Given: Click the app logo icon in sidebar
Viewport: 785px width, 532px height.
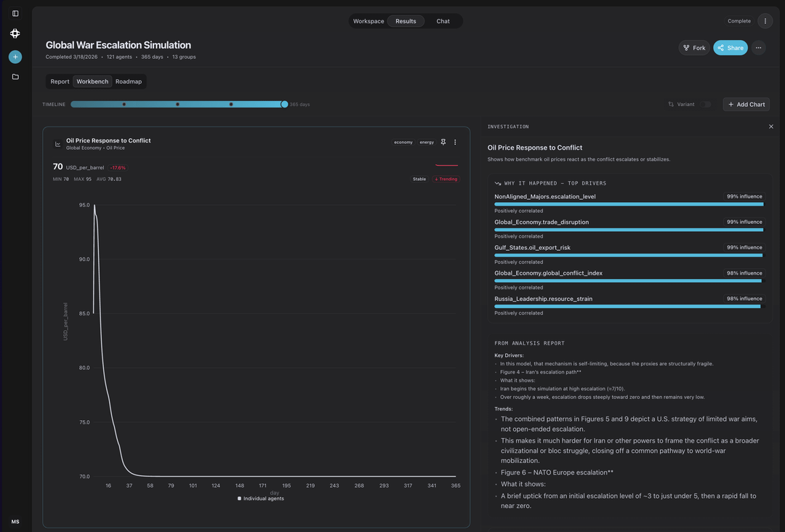Looking at the screenshot, I should coord(15,33).
